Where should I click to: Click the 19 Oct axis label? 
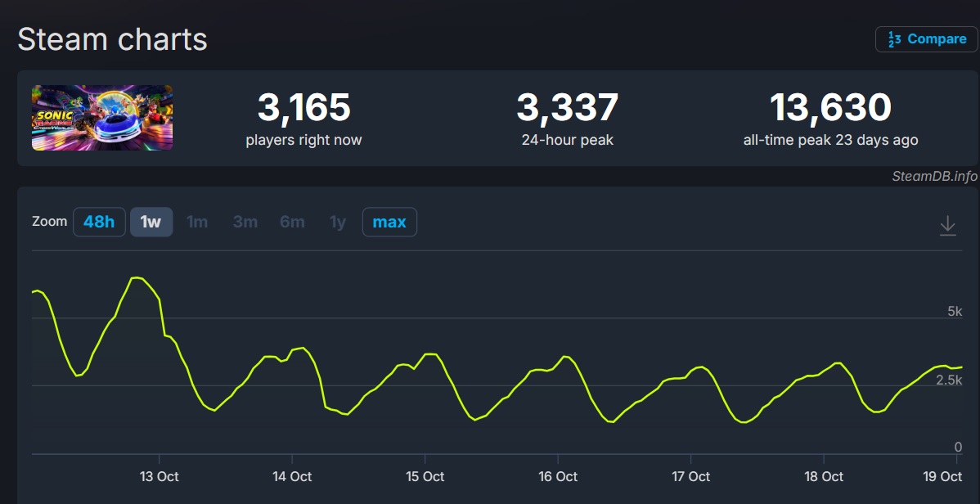[942, 476]
